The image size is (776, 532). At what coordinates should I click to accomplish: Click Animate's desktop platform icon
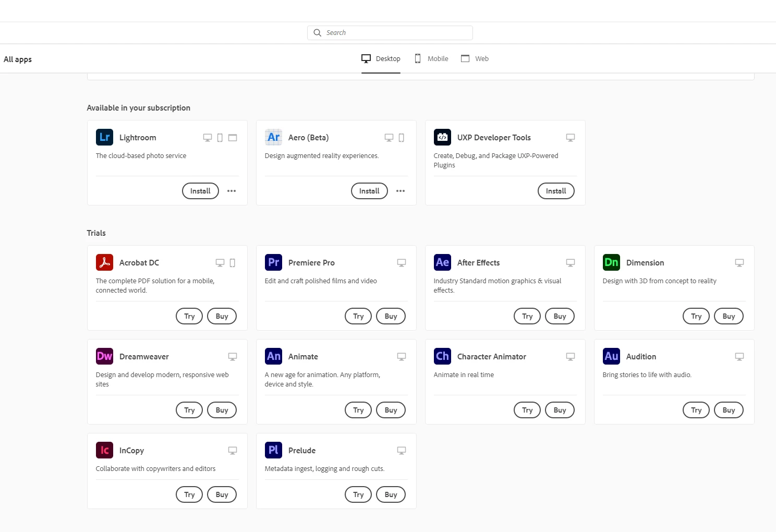point(402,357)
